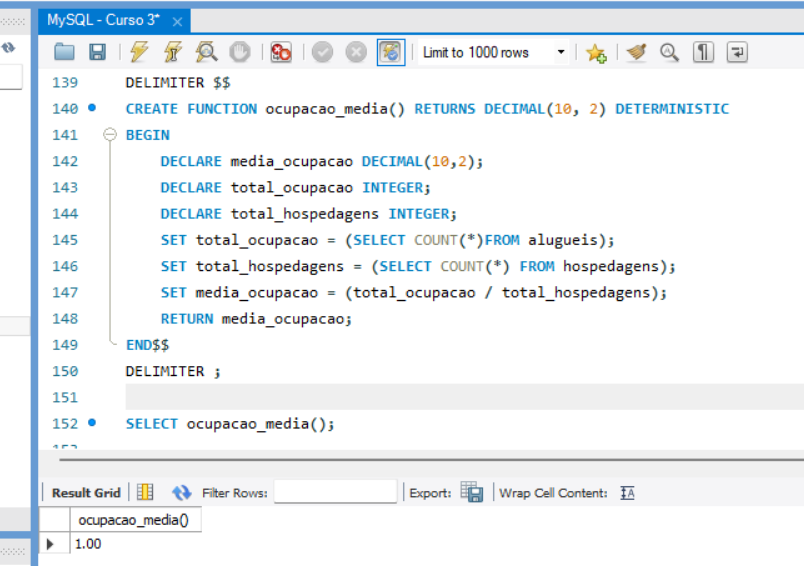Export recordset with the Export disk icon
Viewport: 804px width, 566px height.
pyautogui.click(x=471, y=492)
